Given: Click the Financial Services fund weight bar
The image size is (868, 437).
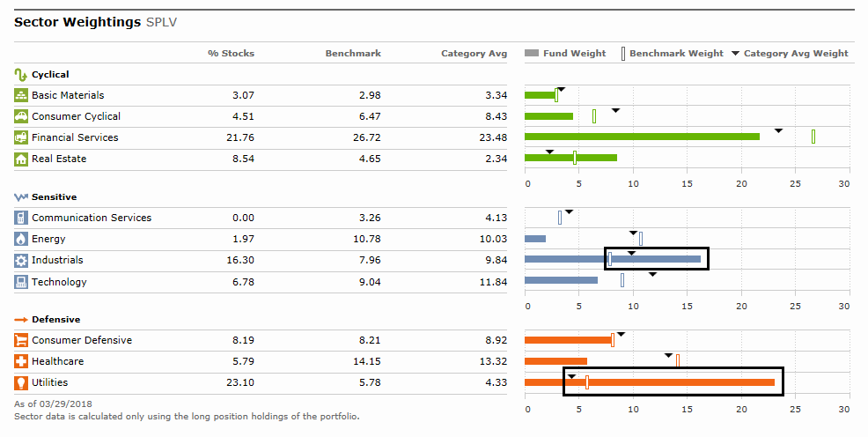Looking at the screenshot, I should [x=641, y=137].
